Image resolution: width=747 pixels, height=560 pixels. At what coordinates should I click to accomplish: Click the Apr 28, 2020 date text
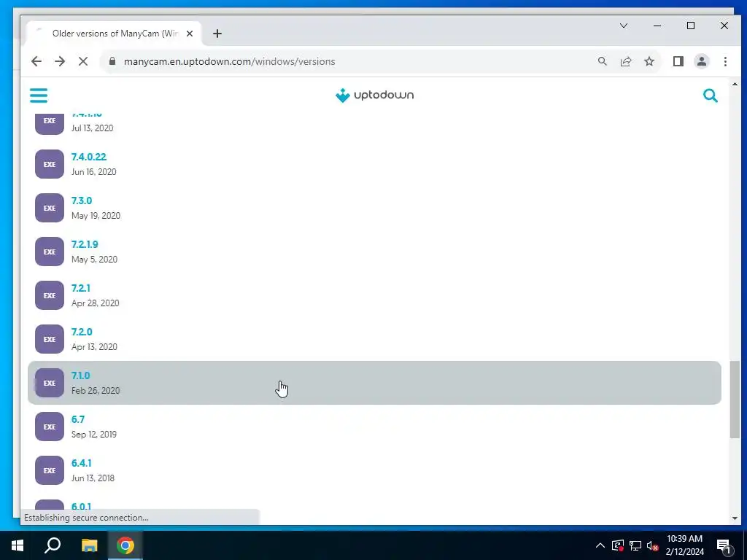pyautogui.click(x=96, y=303)
